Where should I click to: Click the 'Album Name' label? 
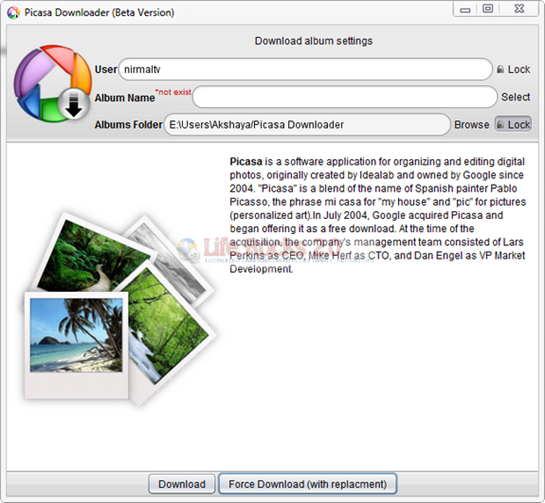[x=124, y=98]
